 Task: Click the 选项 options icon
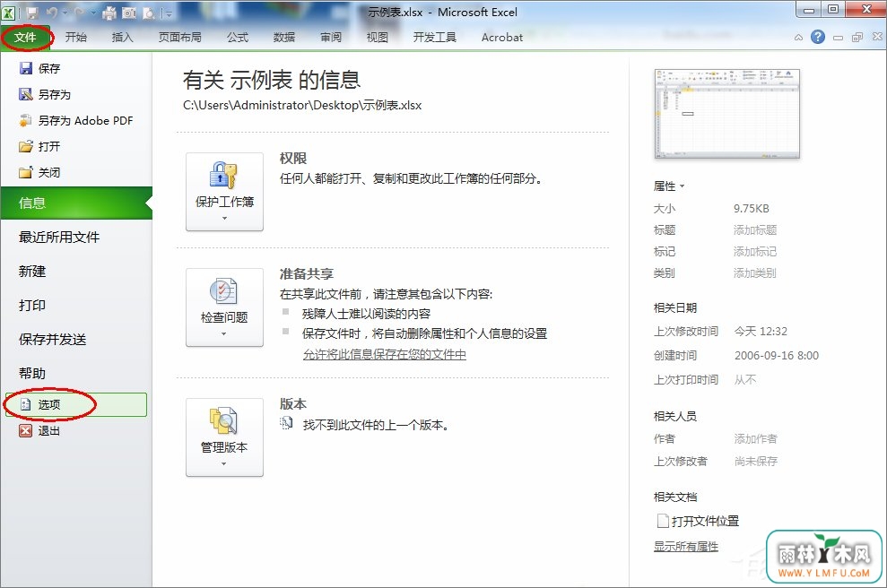[25, 404]
